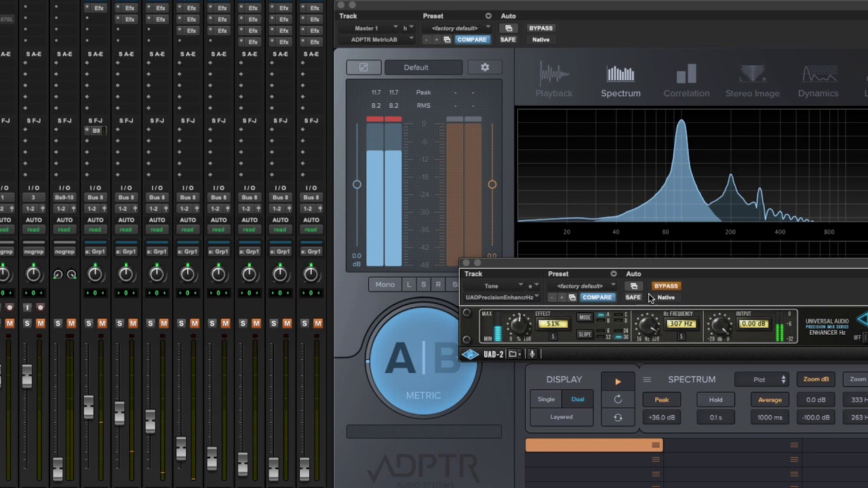Click the S button under Effect display
Screen dimensions: 868x488
[x=553, y=336]
